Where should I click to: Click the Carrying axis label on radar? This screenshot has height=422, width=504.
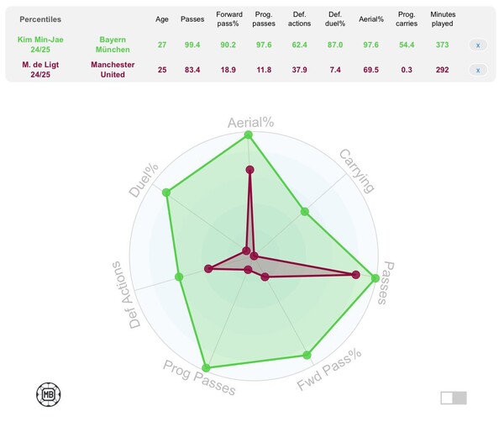[x=357, y=171]
